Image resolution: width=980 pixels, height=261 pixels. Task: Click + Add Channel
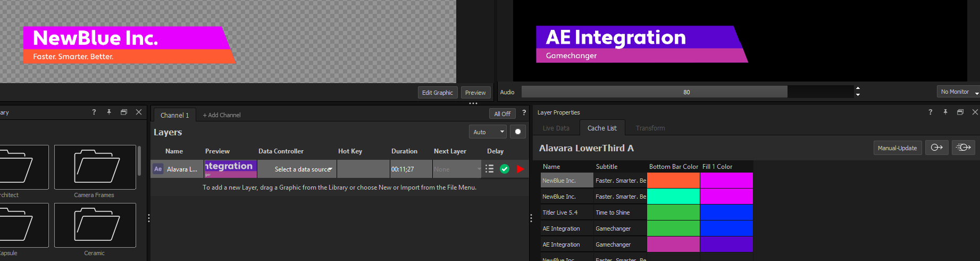click(x=222, y=115)
